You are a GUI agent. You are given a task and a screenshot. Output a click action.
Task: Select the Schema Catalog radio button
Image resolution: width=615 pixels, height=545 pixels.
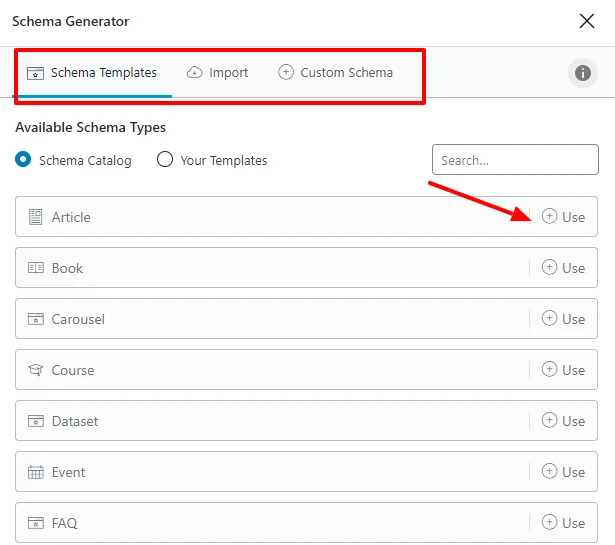tap(23, 160)
